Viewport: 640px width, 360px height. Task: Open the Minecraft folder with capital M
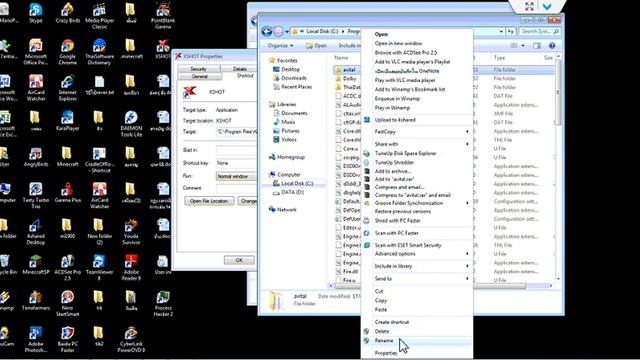[x=67, y=156]
